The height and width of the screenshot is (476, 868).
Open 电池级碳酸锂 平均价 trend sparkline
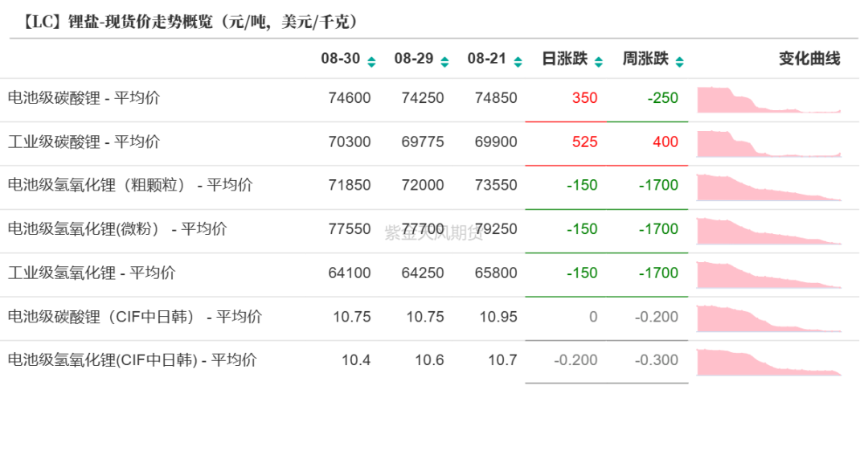click(768, 100)
